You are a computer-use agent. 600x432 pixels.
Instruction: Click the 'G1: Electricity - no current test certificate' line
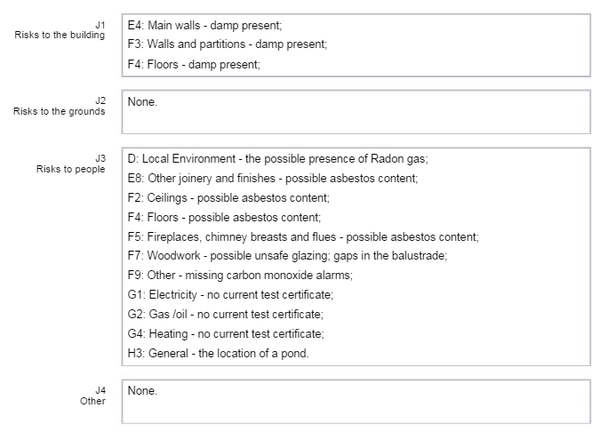click(x=230, y=295)
